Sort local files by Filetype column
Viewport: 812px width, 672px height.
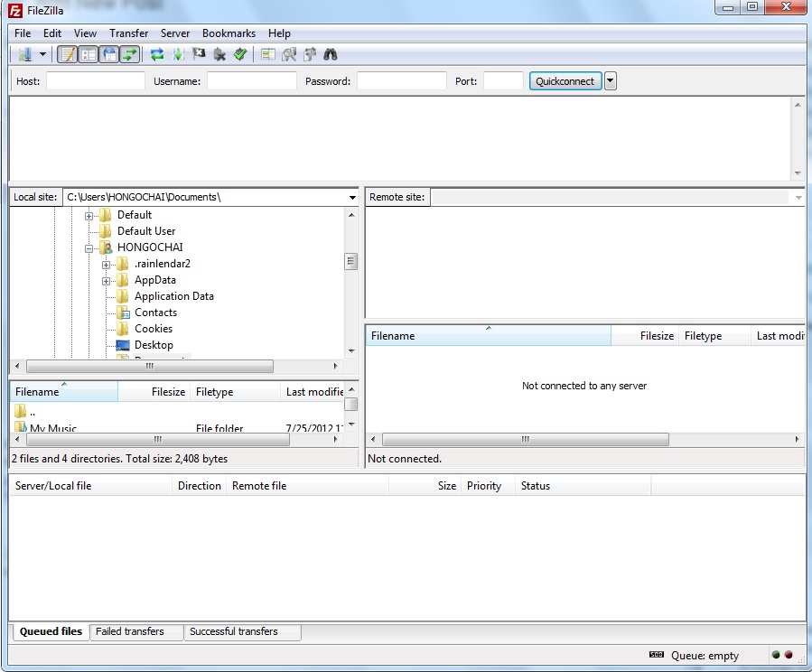pyautogui.click(x=235, y=392)
